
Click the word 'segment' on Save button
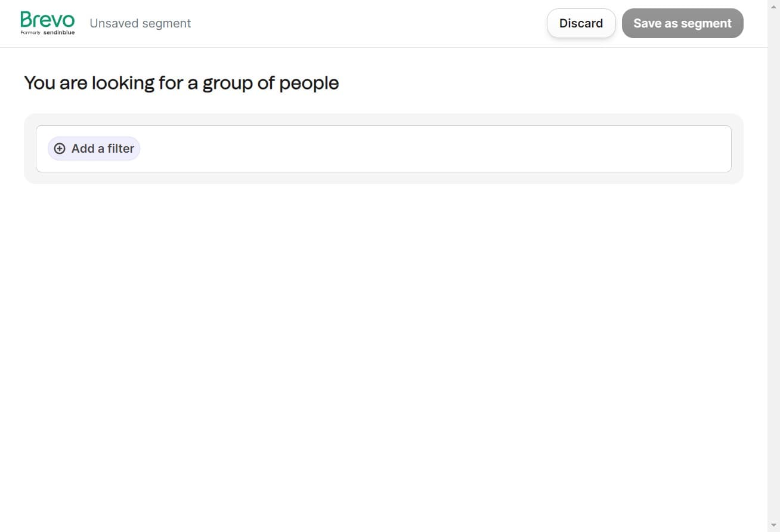click(705, 23)
